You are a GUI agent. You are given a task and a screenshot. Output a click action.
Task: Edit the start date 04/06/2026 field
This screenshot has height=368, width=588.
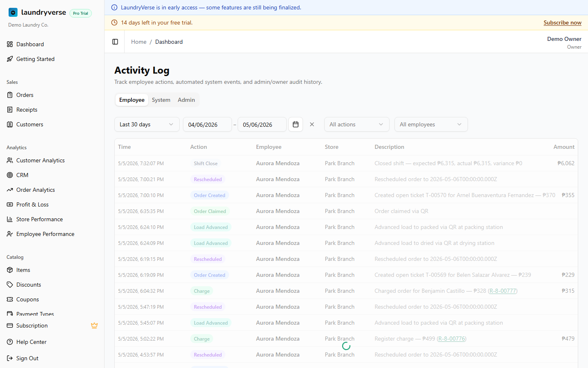click(207, 124)
